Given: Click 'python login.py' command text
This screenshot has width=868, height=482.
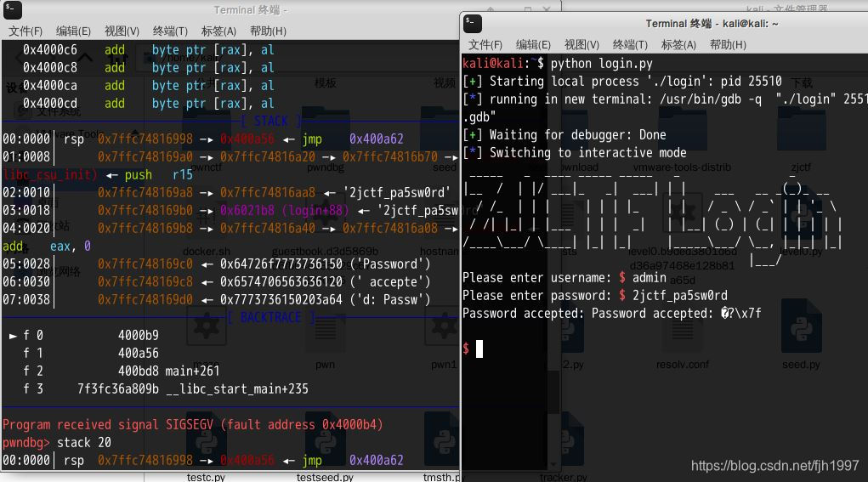Looking at the screenshot, I should [x=601, y=64].
